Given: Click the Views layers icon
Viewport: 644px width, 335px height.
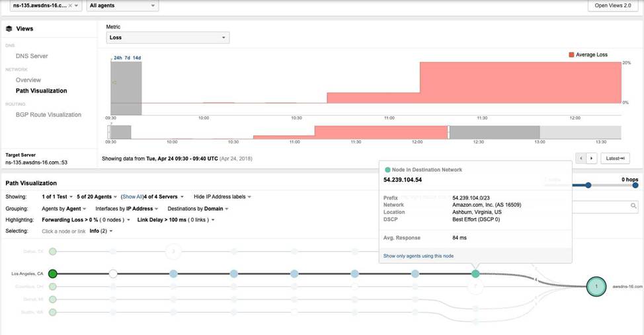Looking at the screenshot, I should point(9,29).
